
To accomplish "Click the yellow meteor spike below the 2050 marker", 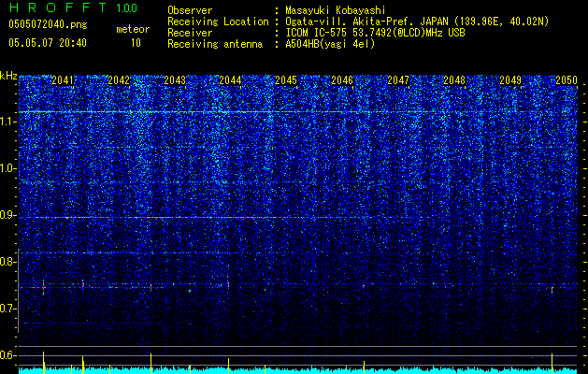I will click(552, 363).
